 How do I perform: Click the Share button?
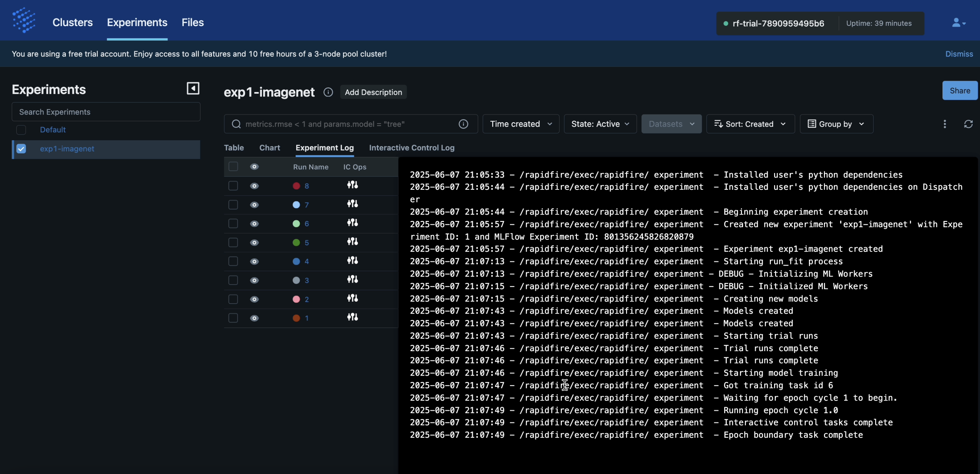[x=960, y=90]
